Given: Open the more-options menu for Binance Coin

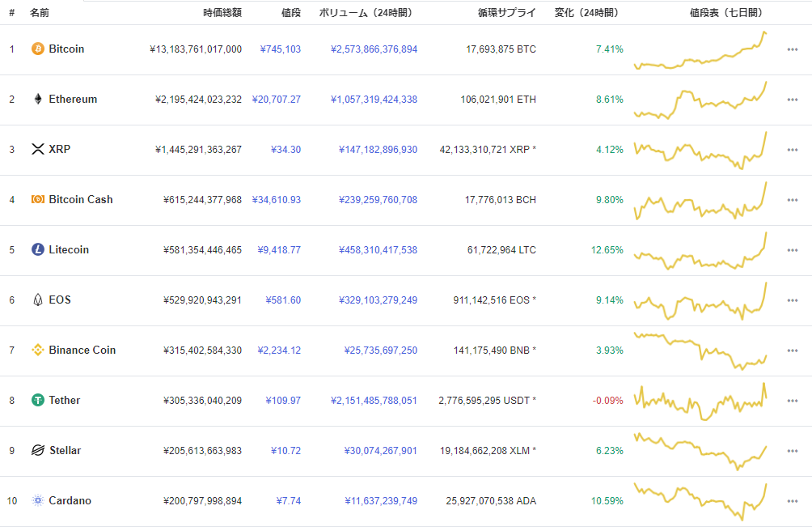Looking at the screenshot, I should pos(793,351).
